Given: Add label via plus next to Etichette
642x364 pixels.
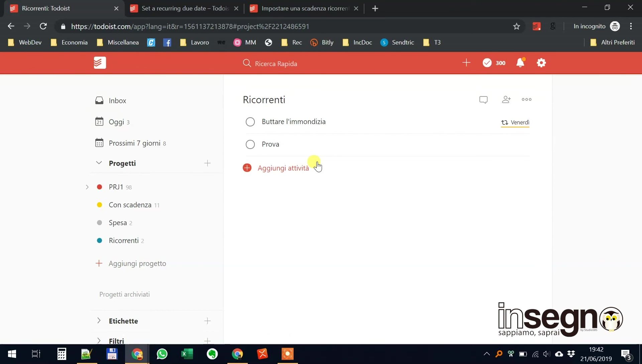Looking at the screenshot, I should (x=207, y=321).
